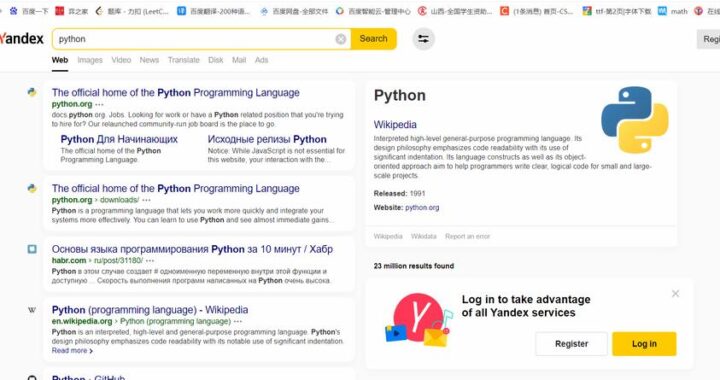Click '23 million results found' text

tap(414, 266)
